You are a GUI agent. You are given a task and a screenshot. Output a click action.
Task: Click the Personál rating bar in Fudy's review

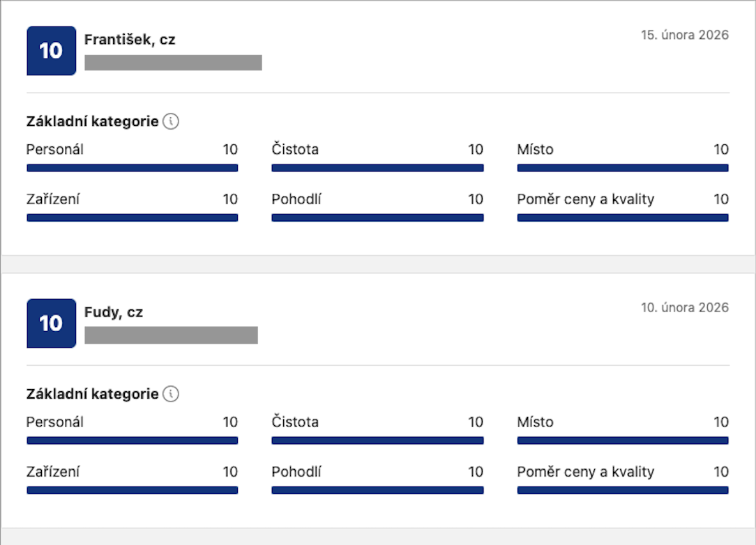133,440
